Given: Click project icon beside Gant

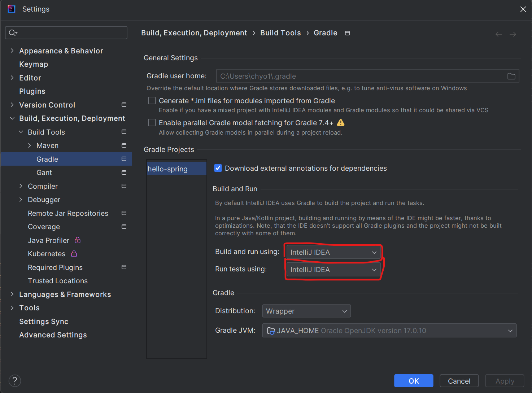Looking at the screenshot, I should pyautogui.click(x=124, y=173).
